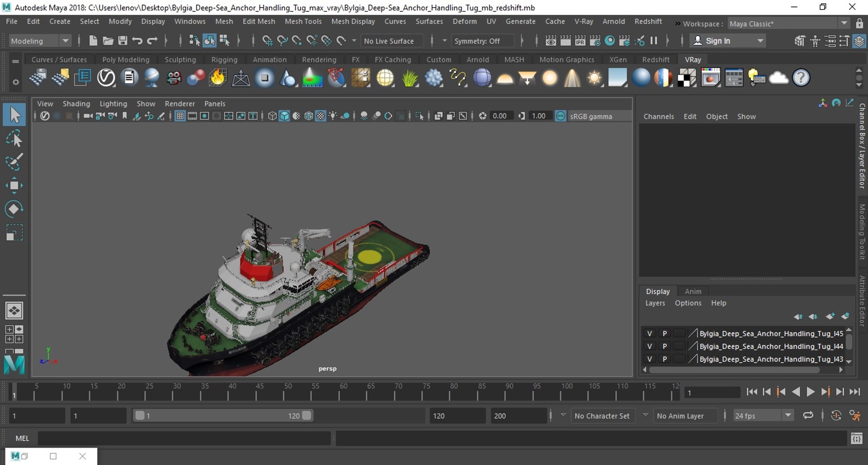Select the arrow Select tool
The height and width of the screenshot is (465, 868).
click(15, 115)
